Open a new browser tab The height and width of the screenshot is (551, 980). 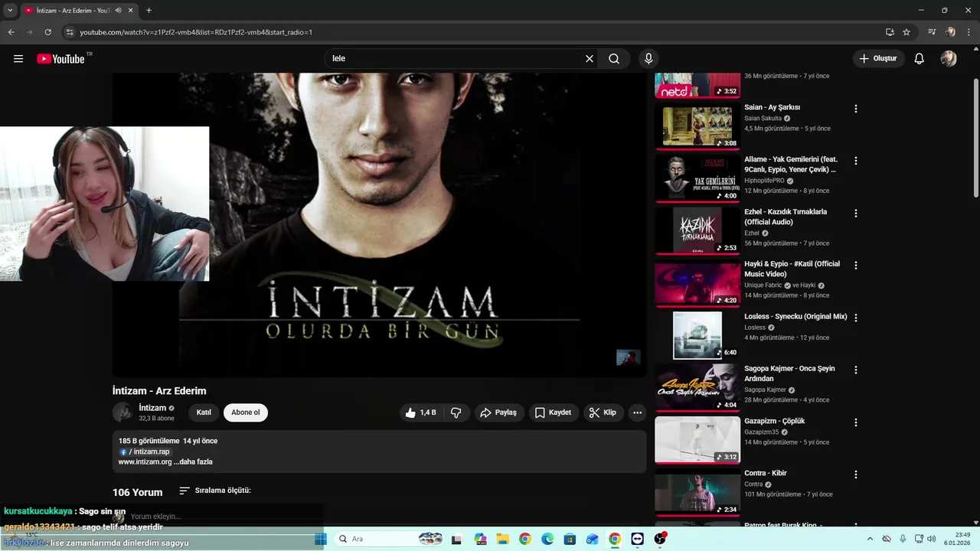149,11
